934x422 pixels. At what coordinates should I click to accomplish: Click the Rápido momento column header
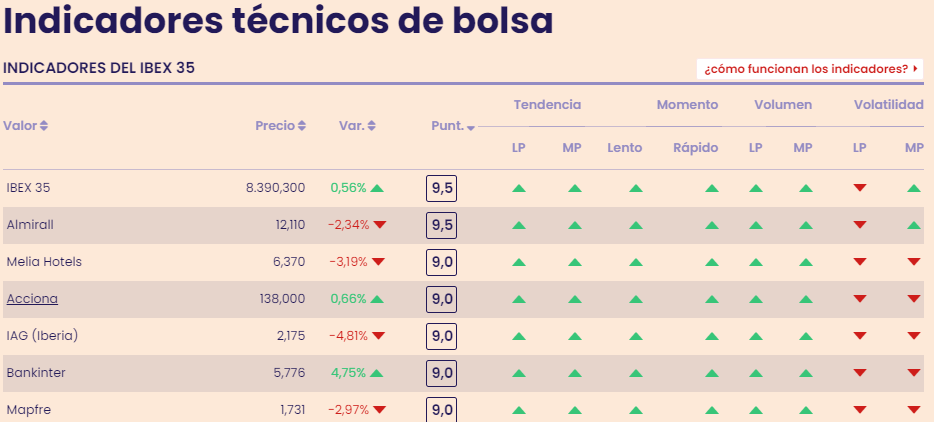click(x=695, y=148)
